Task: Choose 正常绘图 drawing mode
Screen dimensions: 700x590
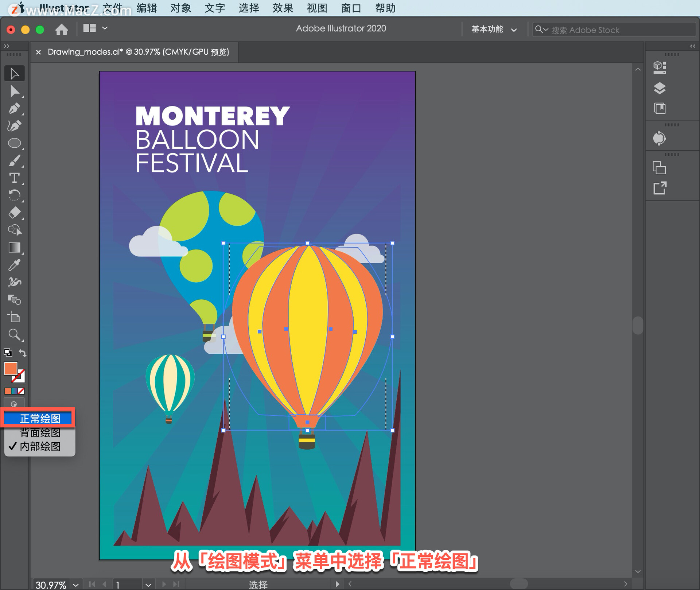Action: click(x=39, y=419)
